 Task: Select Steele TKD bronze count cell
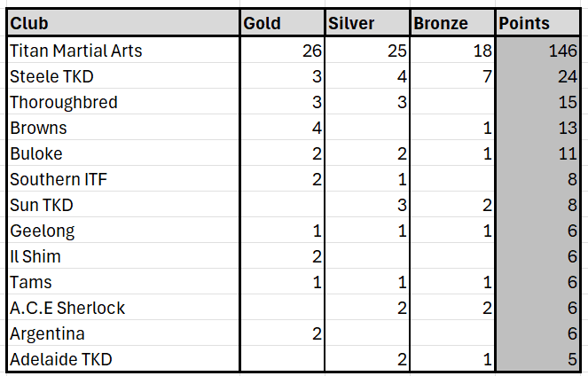tap(452, 76)
